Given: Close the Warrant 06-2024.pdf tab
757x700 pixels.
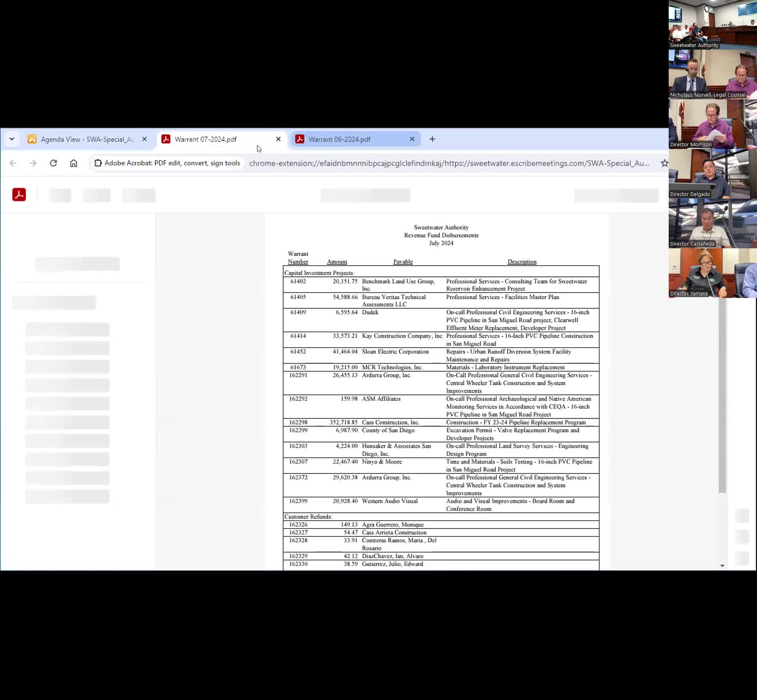Looking at the screenshot, I should click(x=412, y=139).
